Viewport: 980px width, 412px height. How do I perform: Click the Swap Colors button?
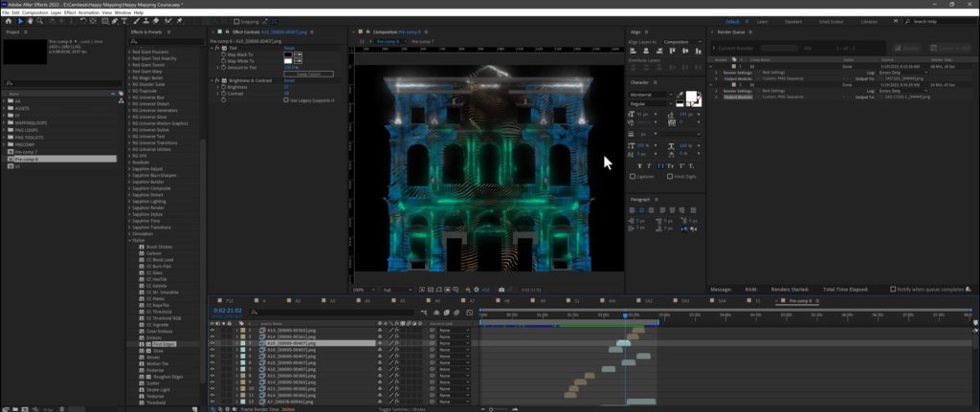tap(308, 75)
